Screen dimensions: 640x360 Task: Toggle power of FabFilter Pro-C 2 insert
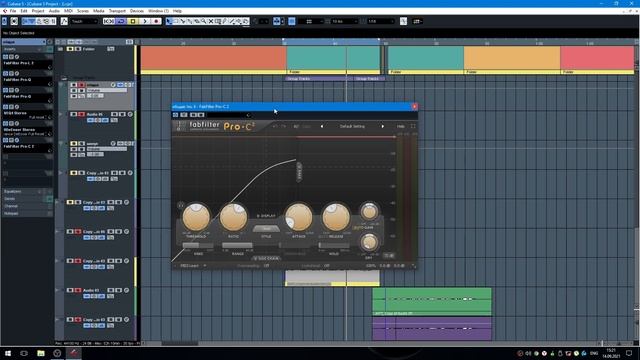5,140
